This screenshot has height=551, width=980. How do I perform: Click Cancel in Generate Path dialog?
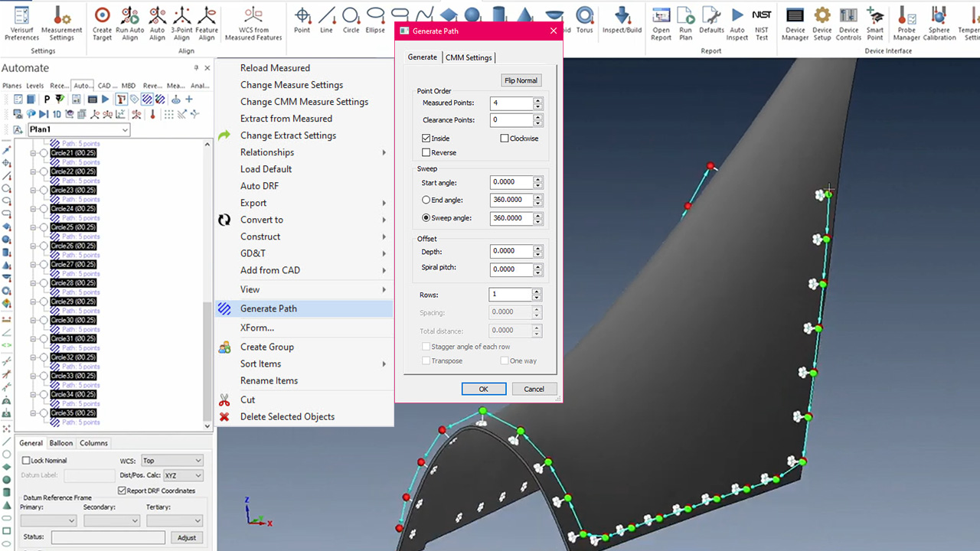click(x=534, y=389)
